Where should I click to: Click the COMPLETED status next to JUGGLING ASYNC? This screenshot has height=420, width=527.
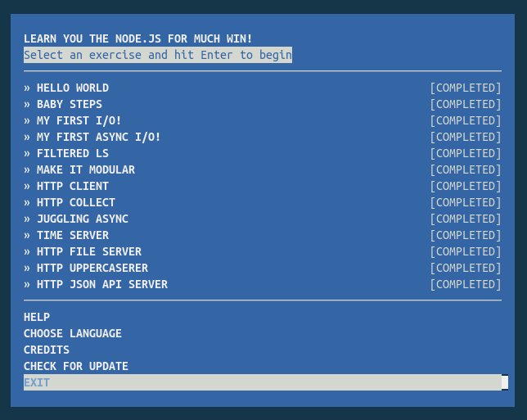[x=466, y=219]
